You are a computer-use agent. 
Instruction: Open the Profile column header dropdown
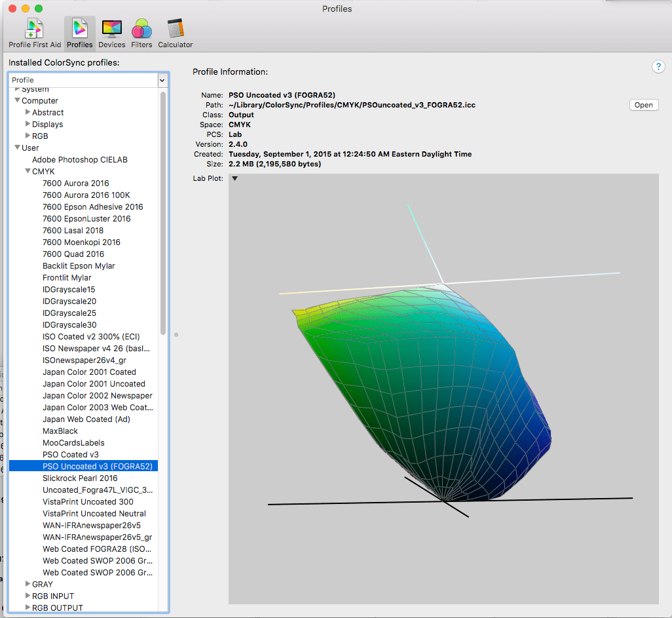[x=162, y=79]
